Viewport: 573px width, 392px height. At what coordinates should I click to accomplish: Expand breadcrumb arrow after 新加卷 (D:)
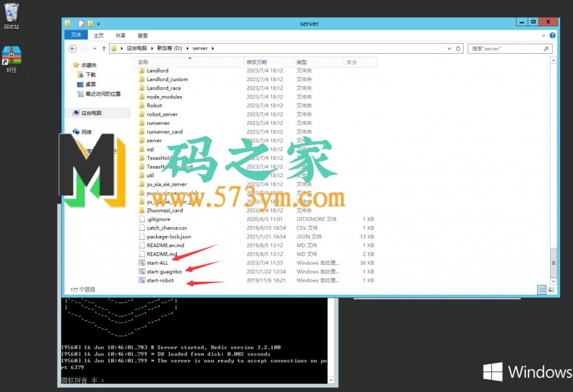pyautogui.click(x=187, y=48)
